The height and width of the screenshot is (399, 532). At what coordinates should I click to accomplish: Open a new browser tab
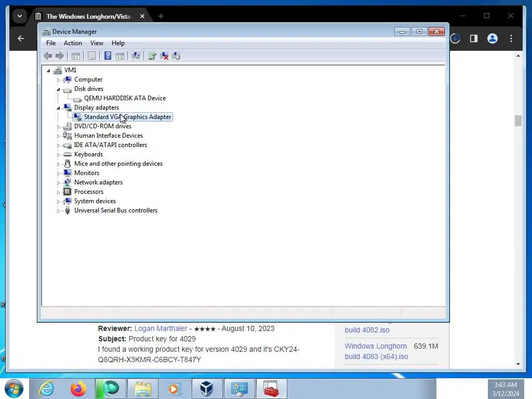tap(161, 16)
